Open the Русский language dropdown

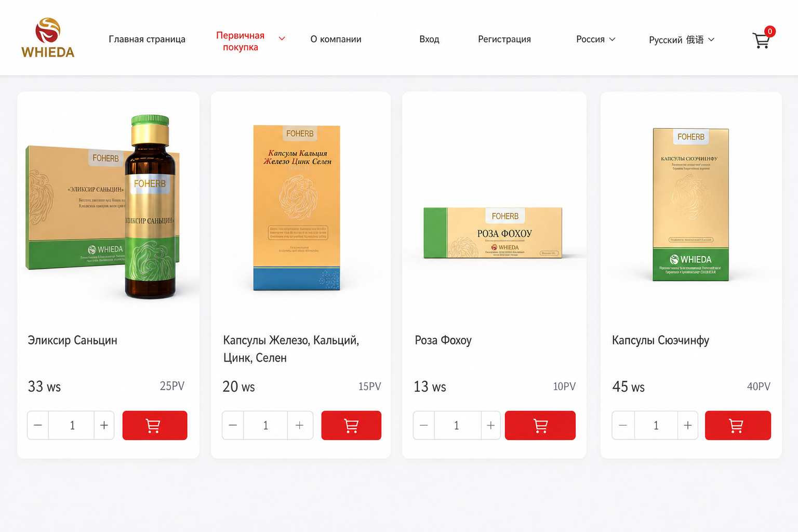pos(682,39)
